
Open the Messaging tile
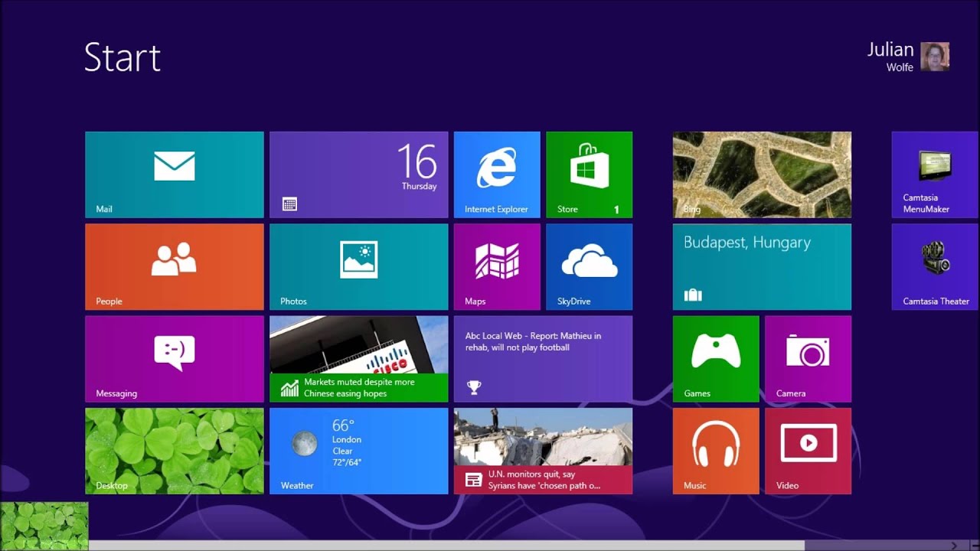[x=175, y=359]
